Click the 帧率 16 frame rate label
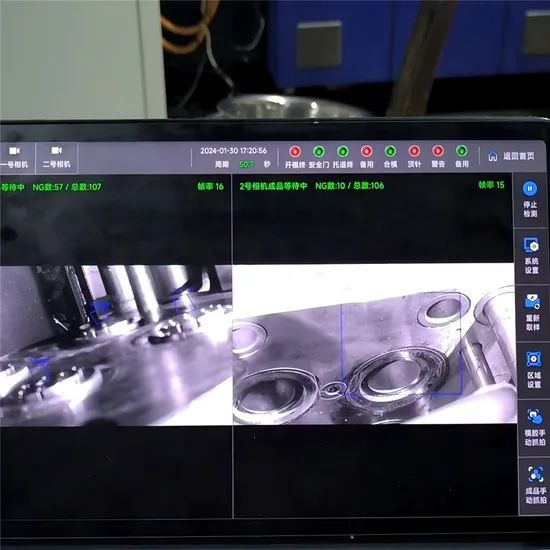550x550 pixels. tap(210, 187)
